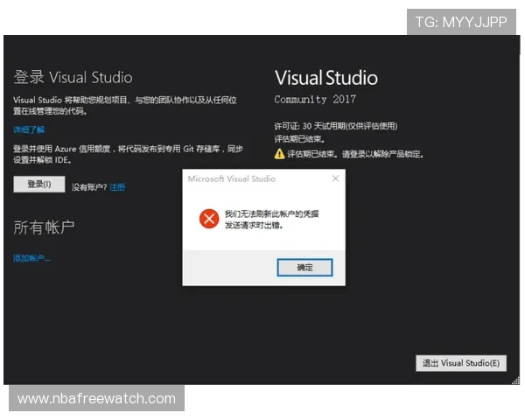Click the 登录(I) sign-in button
The image size is (525, 420).
pos(39,185)
